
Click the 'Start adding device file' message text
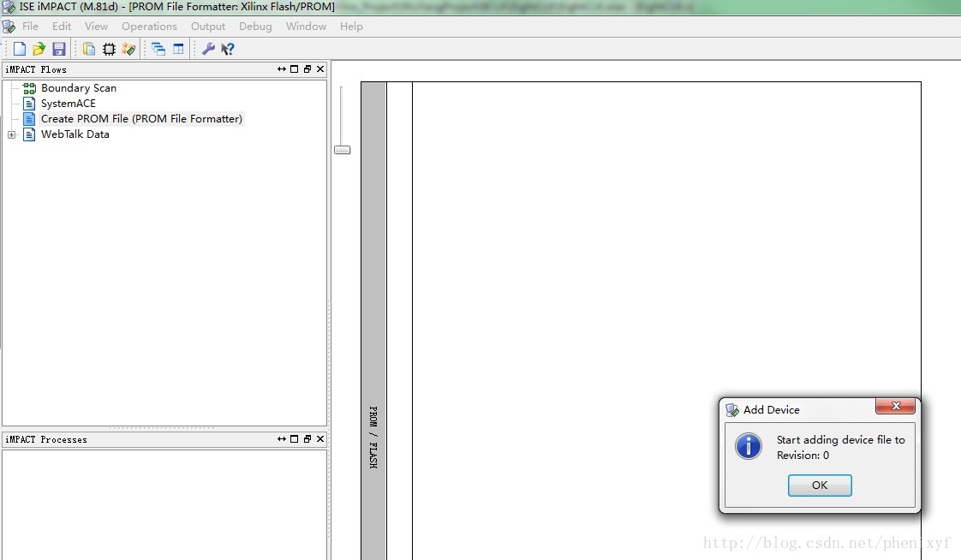click(841, 447)
